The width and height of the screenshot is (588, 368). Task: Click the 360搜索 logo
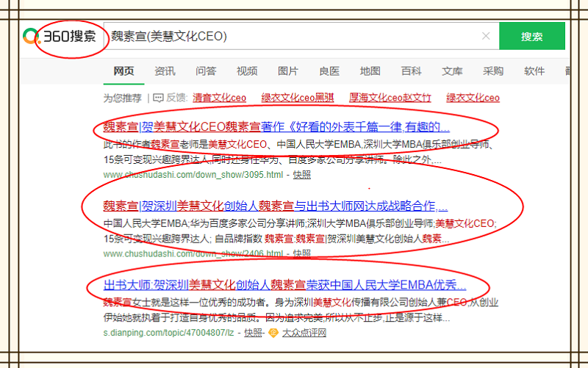click(x=63, y=37)
